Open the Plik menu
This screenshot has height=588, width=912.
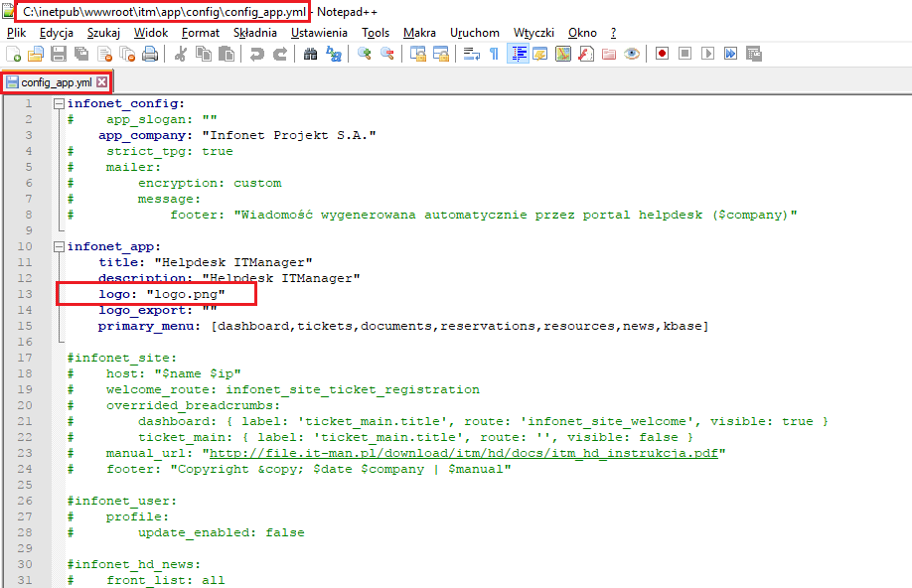tap(16, 33)
